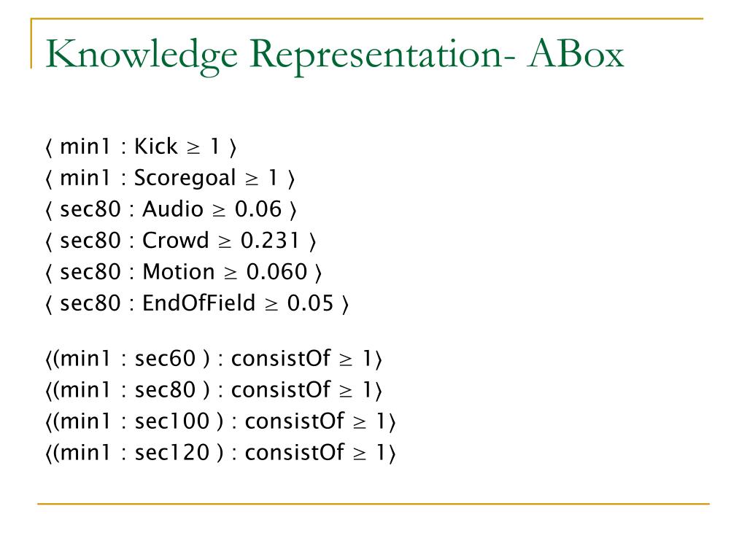
Task: Click the sec80 : Crowd ≥ 0.231 line
Action: 181,241
